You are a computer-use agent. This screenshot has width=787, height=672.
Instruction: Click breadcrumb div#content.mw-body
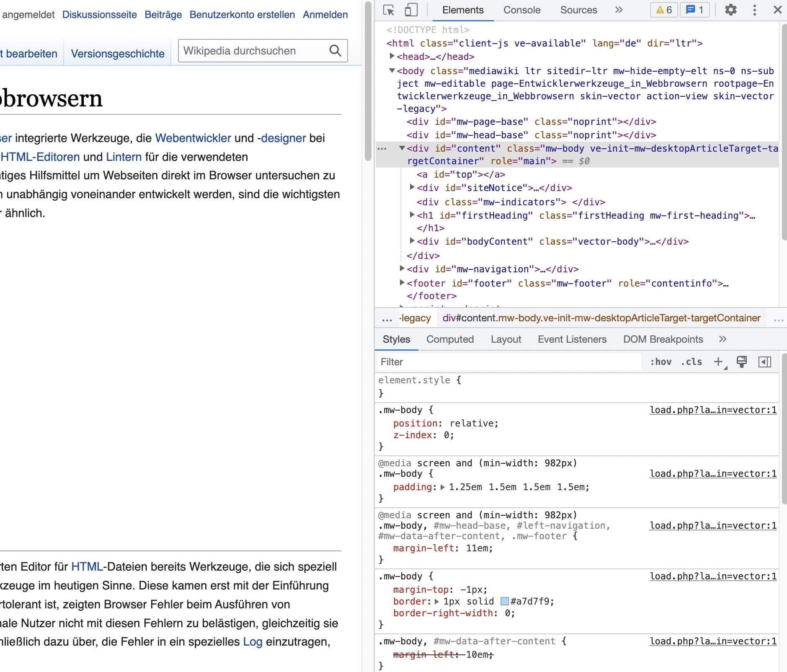(601, 318)
